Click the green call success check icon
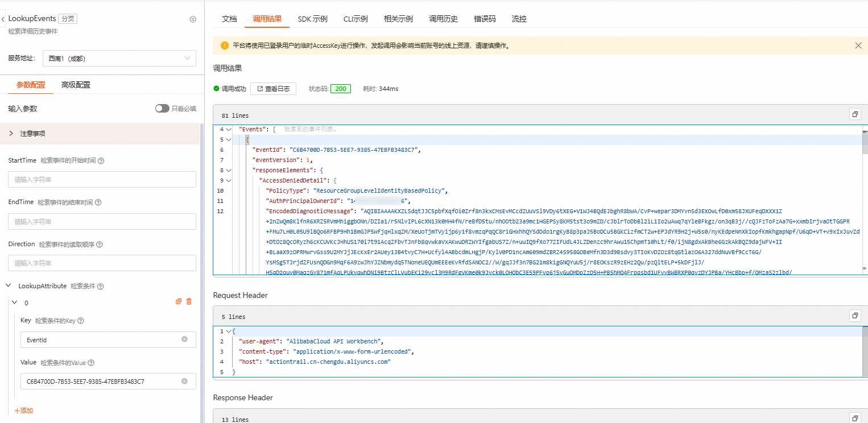 click(216, 89)
